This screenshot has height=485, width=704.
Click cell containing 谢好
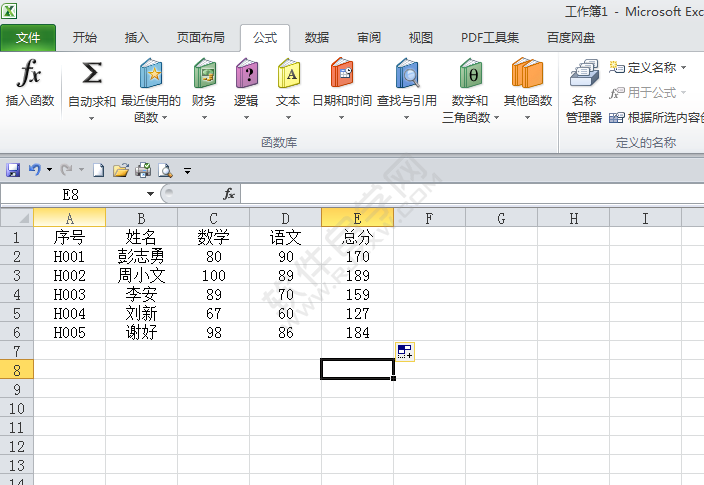[141, 332]
